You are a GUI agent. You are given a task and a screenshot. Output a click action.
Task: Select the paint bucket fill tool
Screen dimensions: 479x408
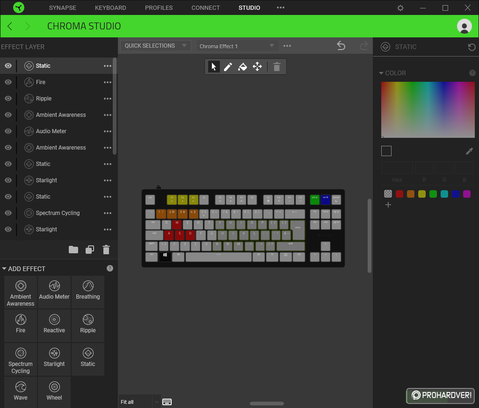pyautogui.click(x=243, y=67)
